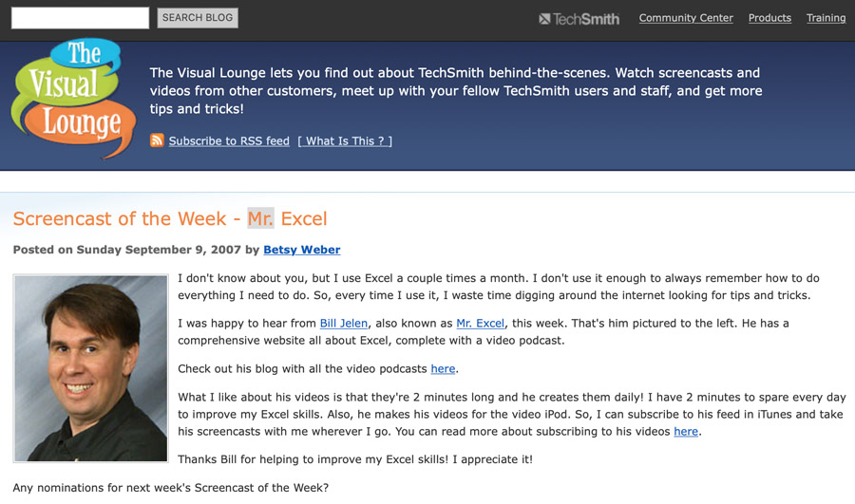The height and width of the screenshot is (504, 855).
Task: Open Bill Jelen's portrait photo
Action: (90, 368)
